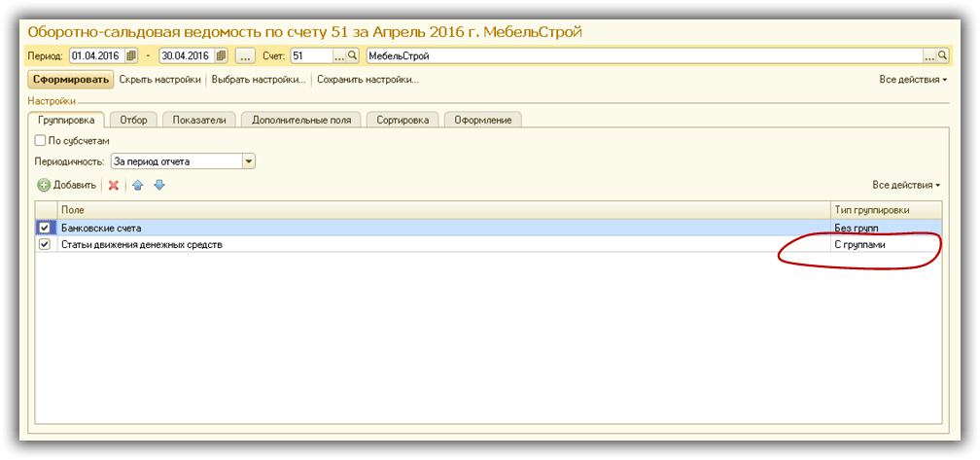Uncheck Банковские счета row checkbox
Screen dimensions: 980x460
click(x=45, y=228)
